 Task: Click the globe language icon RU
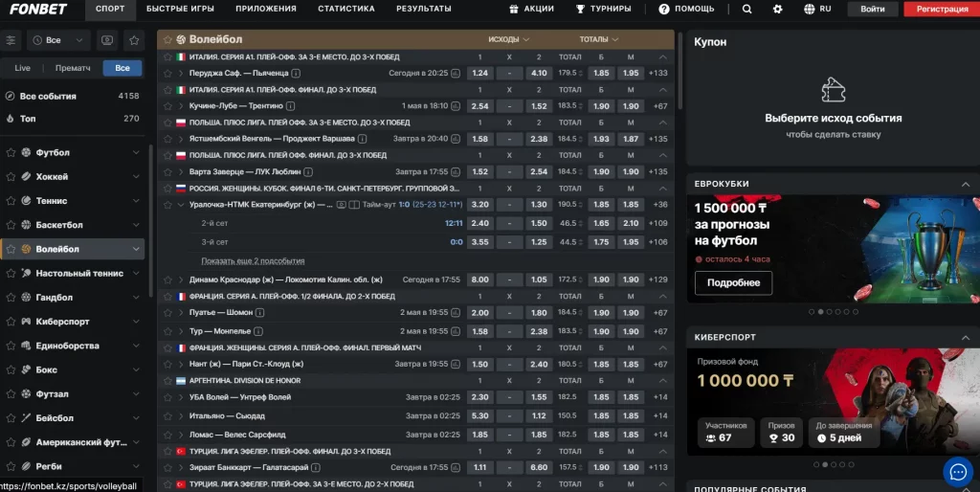click(x=817, y=9)
